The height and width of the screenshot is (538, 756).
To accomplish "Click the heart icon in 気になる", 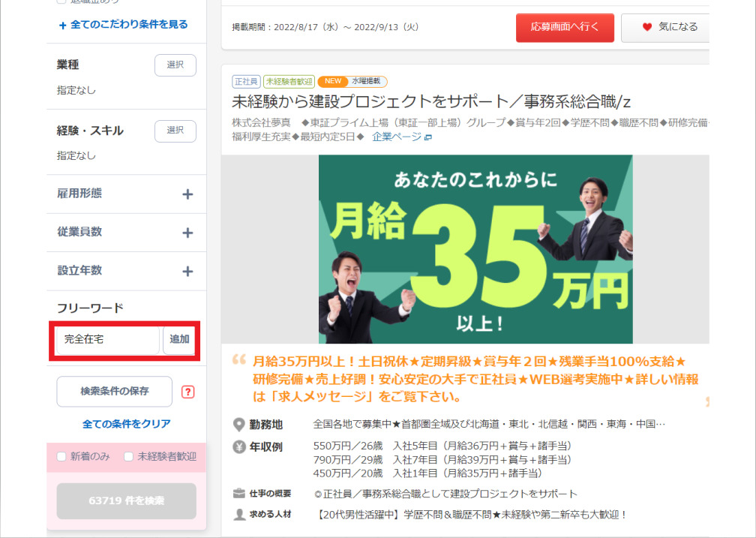I will click(x=647, y=27).
